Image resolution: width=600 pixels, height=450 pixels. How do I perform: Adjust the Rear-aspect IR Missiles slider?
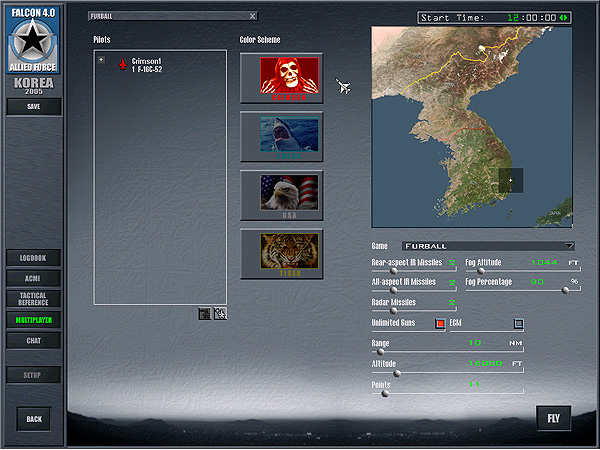pyautogui.click(x=393, y=271)
